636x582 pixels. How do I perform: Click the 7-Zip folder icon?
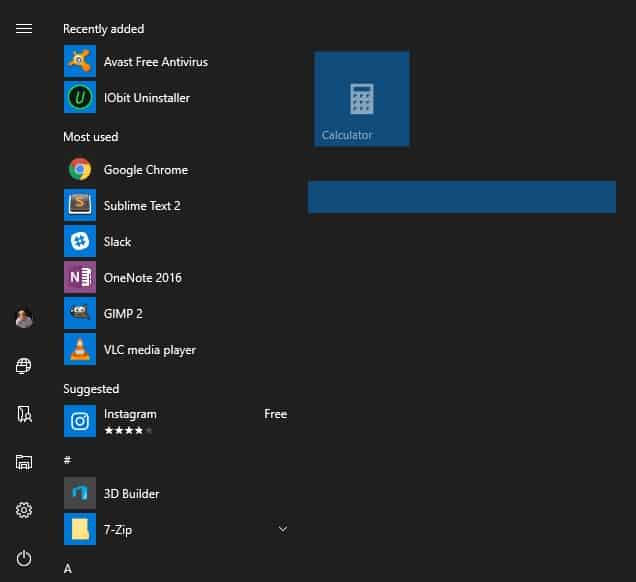(80, 529)
